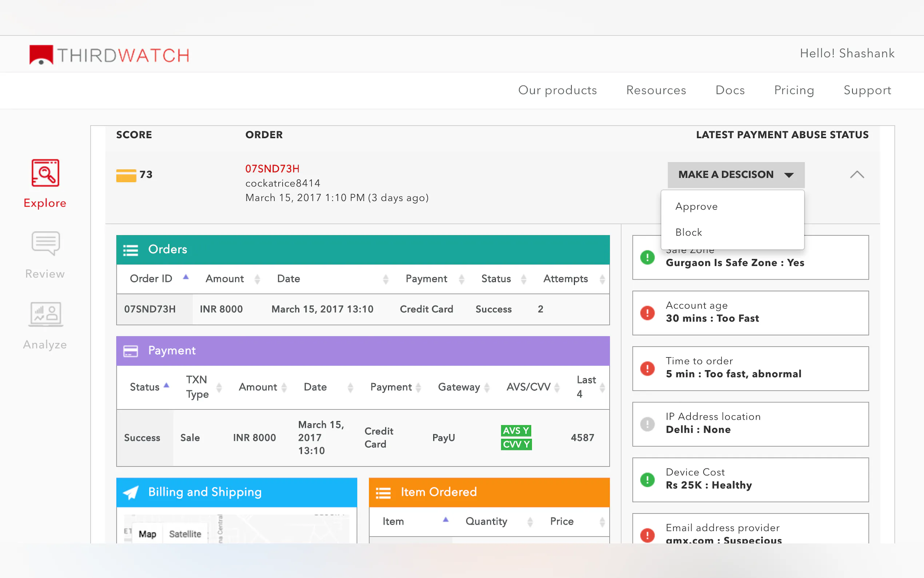Screen dimensions: 924x578
Task: Open order link 07SND73H
Action: tap(272, 169)
